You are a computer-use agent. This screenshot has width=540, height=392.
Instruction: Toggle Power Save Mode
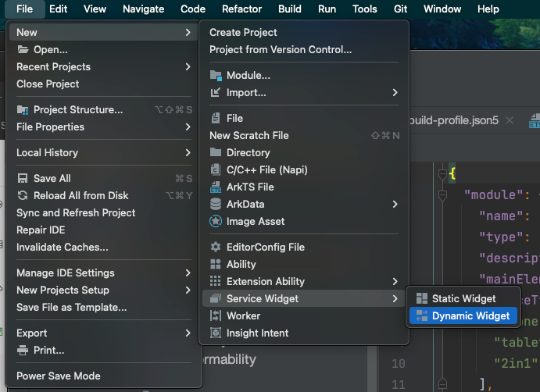(x=103, y=376)
